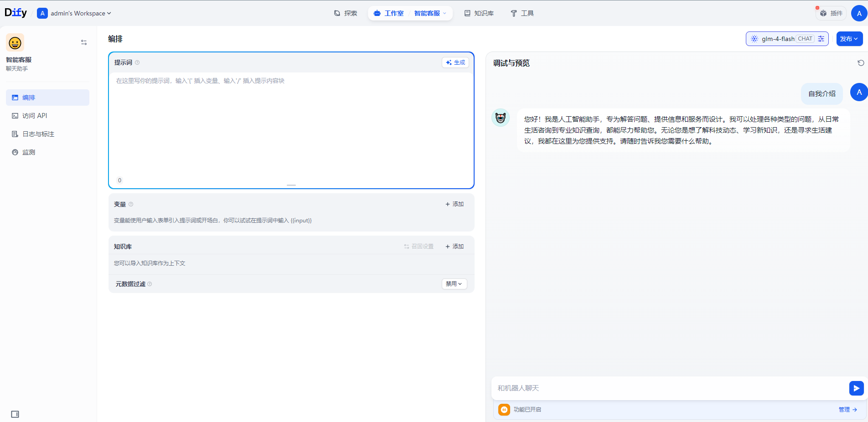This screenshot has height=422, width=868.
Task: Open model parameter settings sliders icon
Action: tap(821, 39)
